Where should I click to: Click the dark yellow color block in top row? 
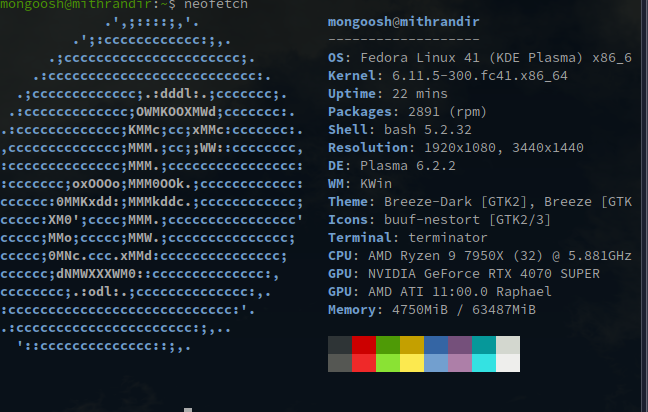pyautogui.click(x=412, y=345)
